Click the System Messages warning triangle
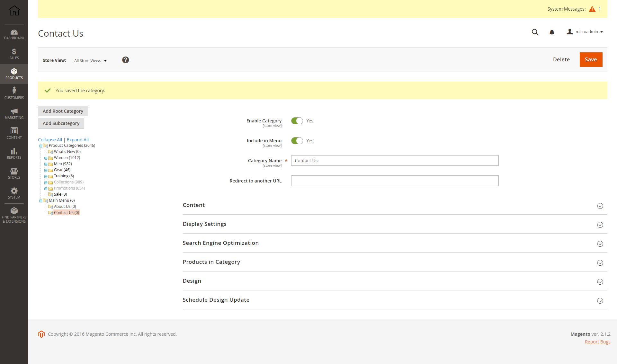The height and width of the screenshot is (364, 617). pyautogui.click(x=592, y=9)
